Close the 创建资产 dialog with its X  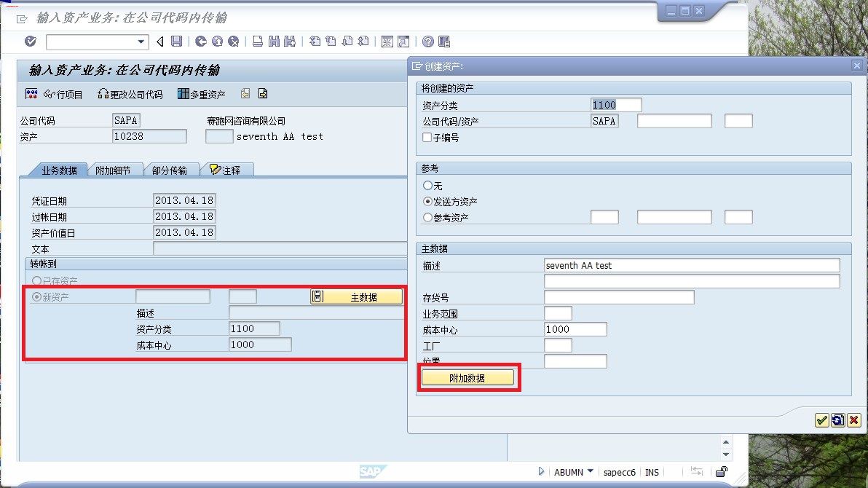pyautogui.click(x=856, y=66)
